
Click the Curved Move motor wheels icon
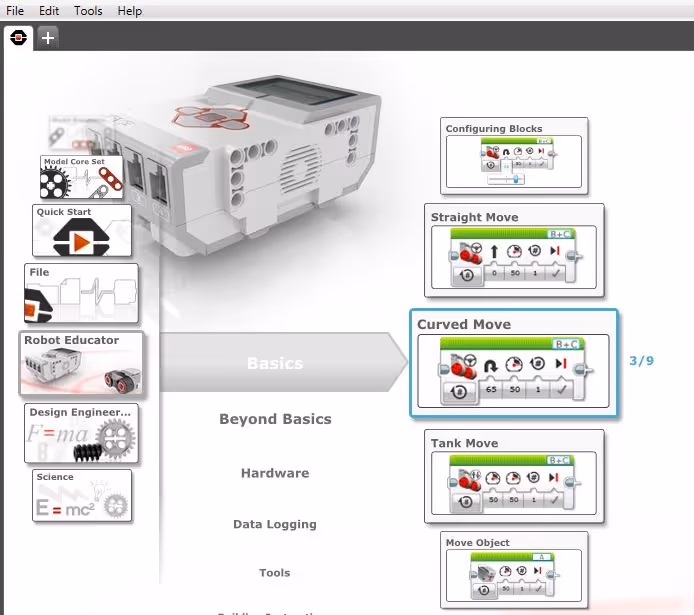463,365
